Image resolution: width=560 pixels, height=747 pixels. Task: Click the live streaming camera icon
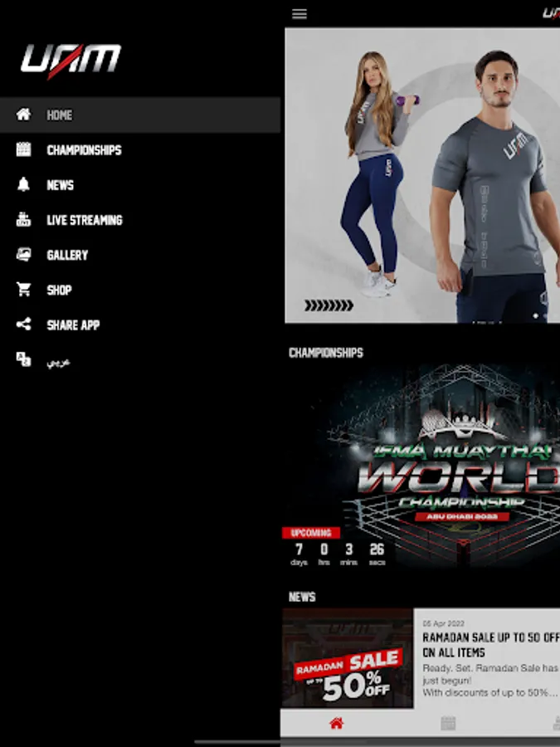[x=23, y=220]
